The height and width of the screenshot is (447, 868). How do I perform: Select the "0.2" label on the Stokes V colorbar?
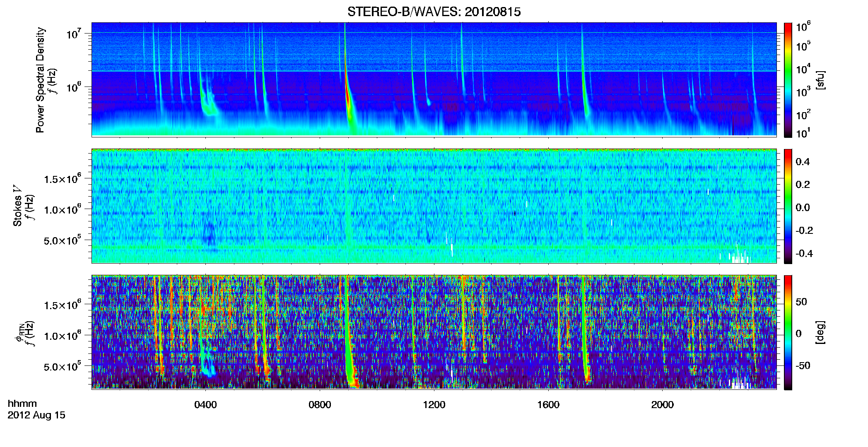(803, 185)
